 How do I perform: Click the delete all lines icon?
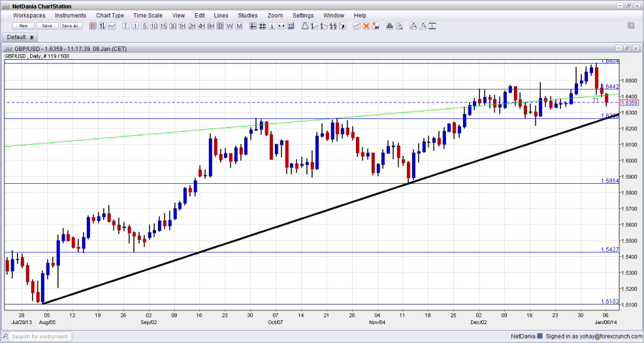pos(375,26)
